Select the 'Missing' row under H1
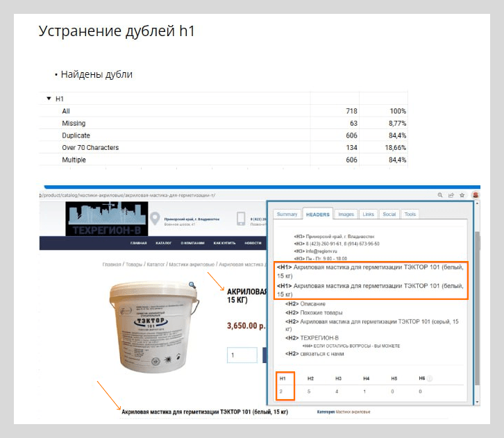The image size is (504, 438). [x=224, y=123]
